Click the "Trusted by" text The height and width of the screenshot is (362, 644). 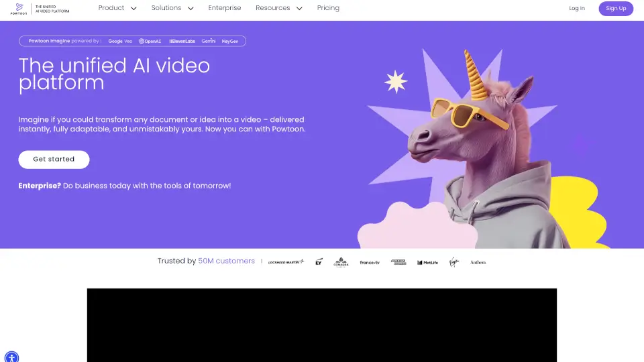tap(176, 261)
